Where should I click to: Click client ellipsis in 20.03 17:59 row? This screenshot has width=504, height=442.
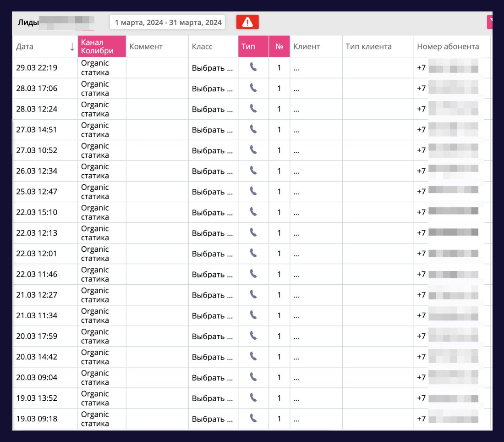coord(296,337)
